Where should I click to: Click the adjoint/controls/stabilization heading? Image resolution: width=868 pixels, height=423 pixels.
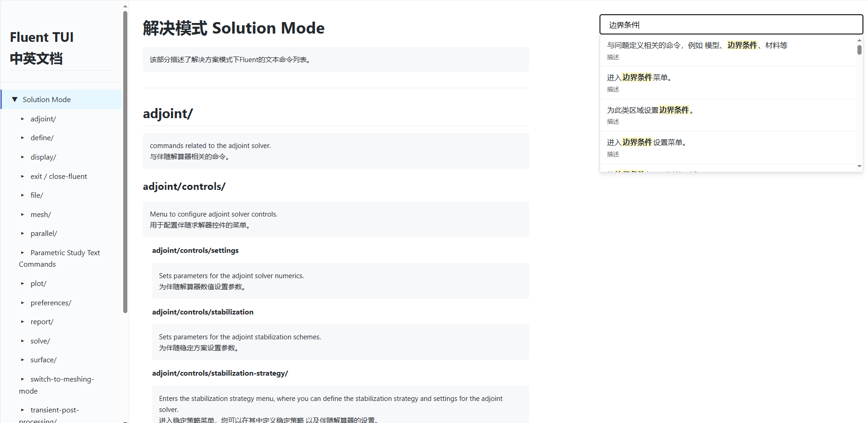point(203,312)
